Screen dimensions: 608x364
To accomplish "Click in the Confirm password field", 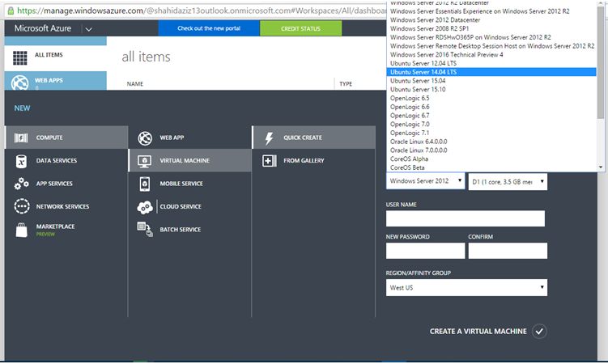I will 508,251.
